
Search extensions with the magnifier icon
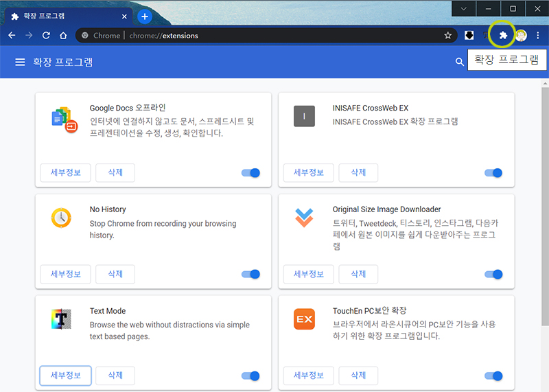pyautogui.click(x=459, y=62)
